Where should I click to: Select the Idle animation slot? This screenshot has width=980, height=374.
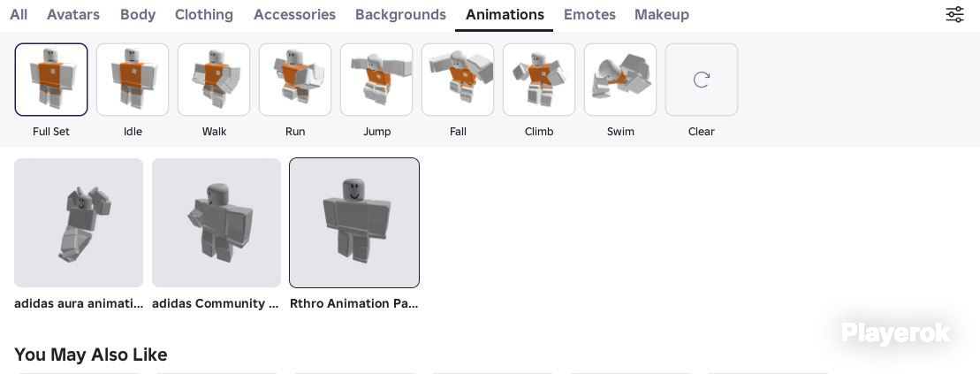pos(133,80)
